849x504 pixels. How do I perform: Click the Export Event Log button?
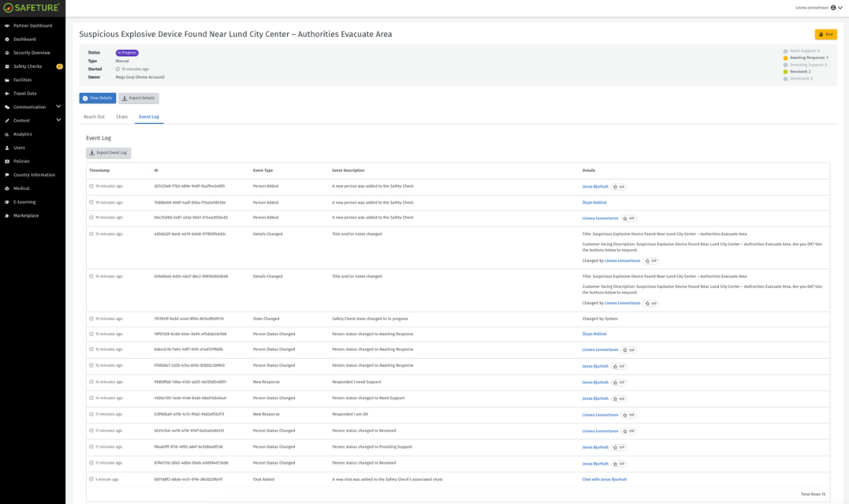tap(108, 153)
